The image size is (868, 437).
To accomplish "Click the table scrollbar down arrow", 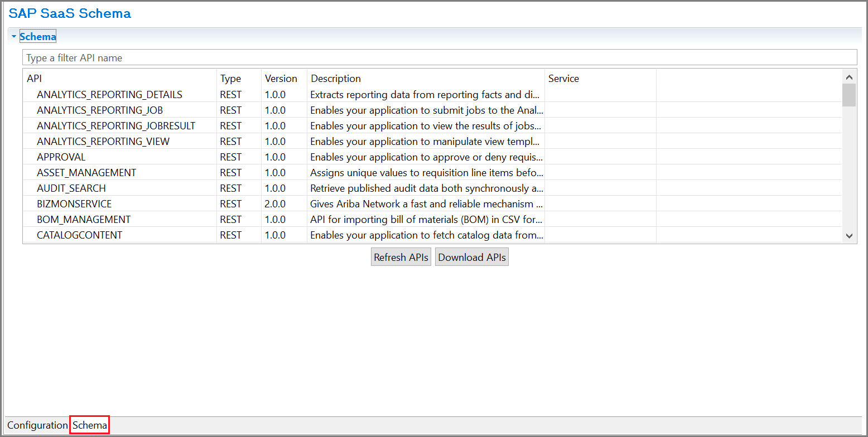I will 849,236.
